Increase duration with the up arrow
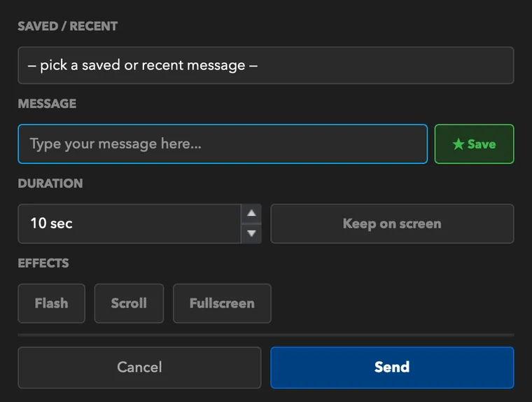The height and width of the screenshot is (402, 532). pos(251,213)
